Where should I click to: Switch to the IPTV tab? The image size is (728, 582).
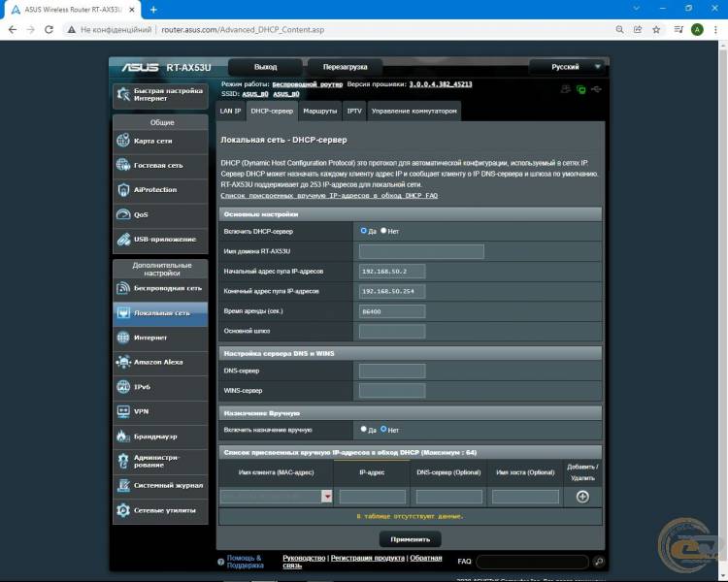[x=354, y=111]
